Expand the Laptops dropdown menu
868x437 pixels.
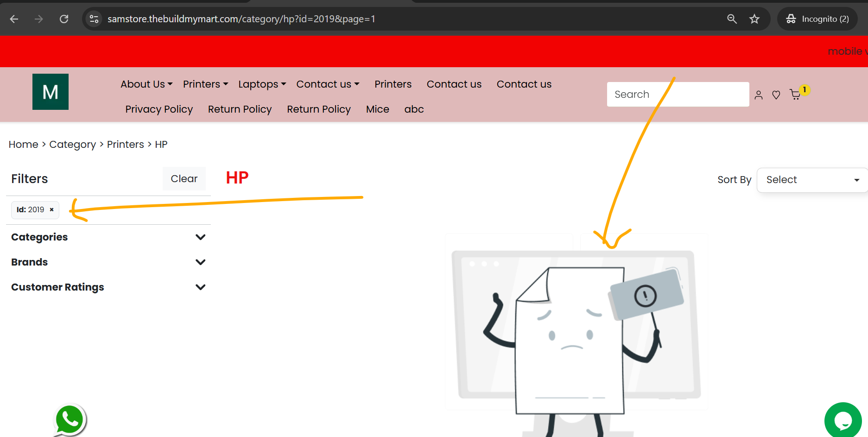262,84
